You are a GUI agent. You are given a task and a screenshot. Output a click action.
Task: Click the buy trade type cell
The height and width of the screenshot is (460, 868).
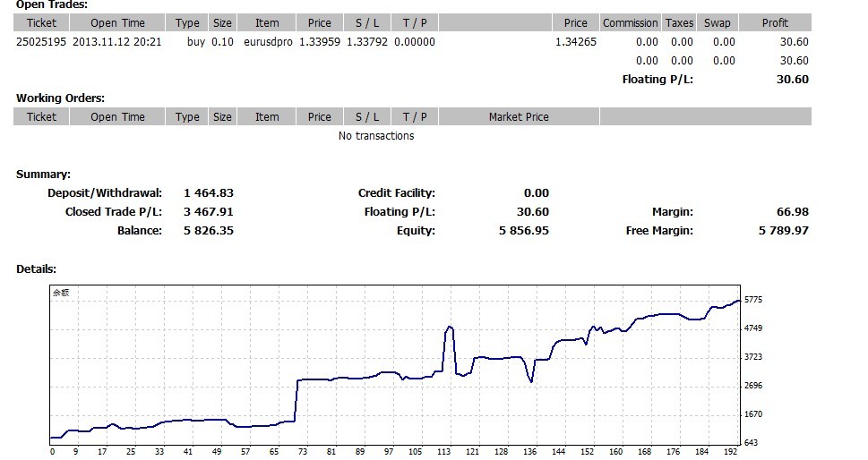196,42
